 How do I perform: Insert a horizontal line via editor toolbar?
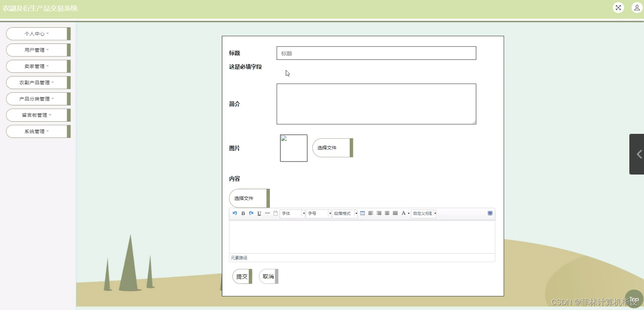click(x=267, y=213)
